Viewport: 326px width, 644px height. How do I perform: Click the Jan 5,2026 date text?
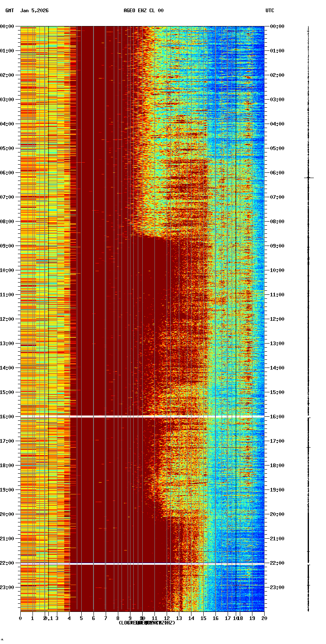(x=34, y=11)
